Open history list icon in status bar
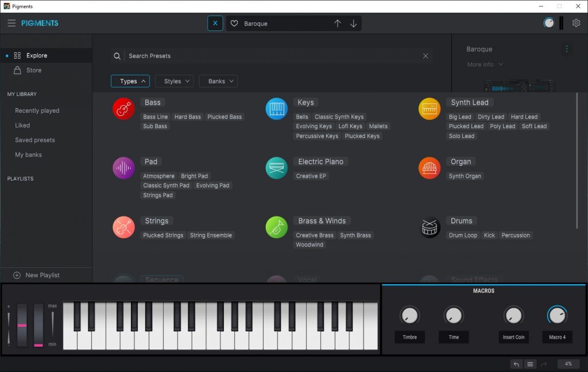 click(530, 364)
